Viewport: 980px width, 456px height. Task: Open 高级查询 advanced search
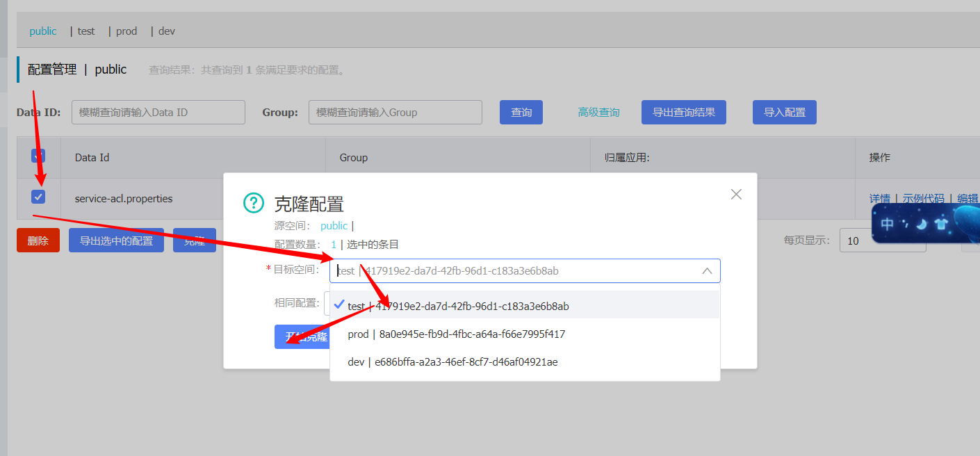(x=598, y=112)
